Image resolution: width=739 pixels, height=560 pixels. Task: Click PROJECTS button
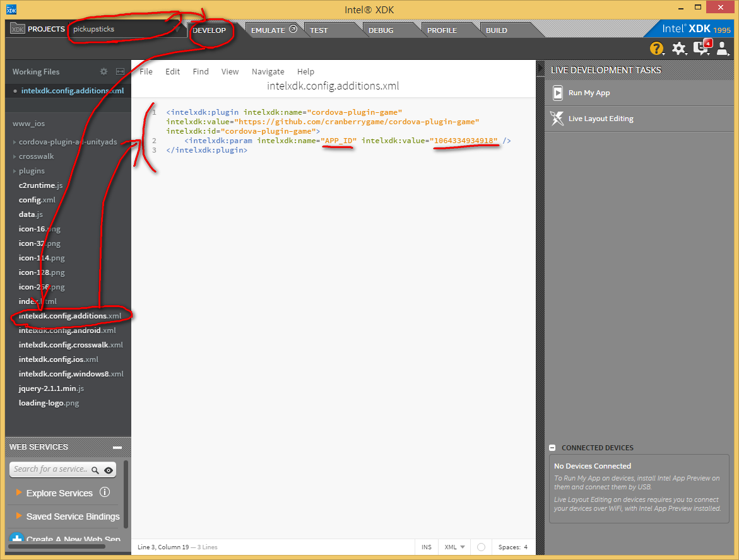click(x=38, y=29)
